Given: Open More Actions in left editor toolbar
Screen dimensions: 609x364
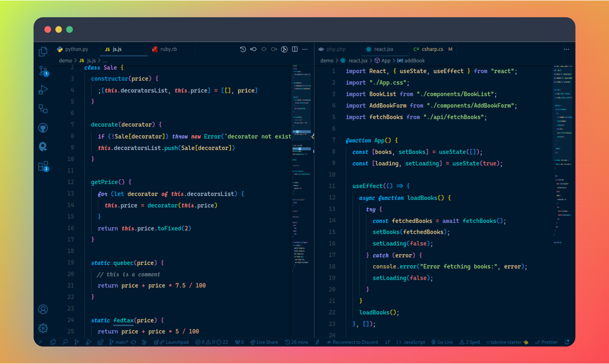Looking at the screenshot, I should pos(305,49).
